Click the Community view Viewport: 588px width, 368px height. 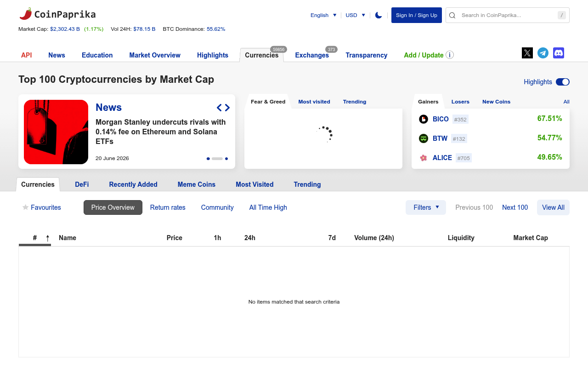click(217, 207)
